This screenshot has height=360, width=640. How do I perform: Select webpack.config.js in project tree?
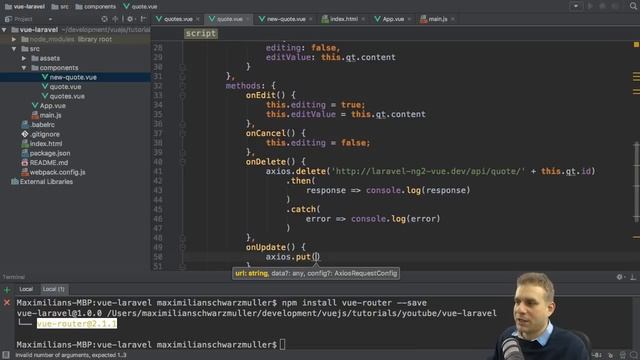click(x=58, y=172)
